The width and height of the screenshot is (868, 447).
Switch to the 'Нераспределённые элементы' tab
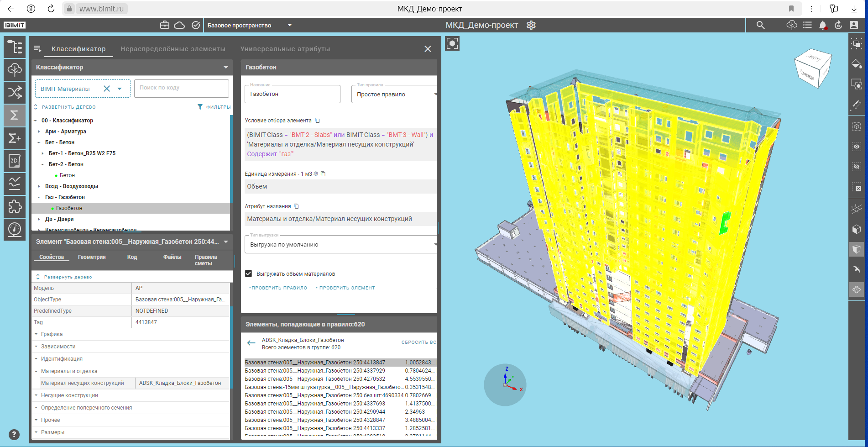(x=173, y=49)
